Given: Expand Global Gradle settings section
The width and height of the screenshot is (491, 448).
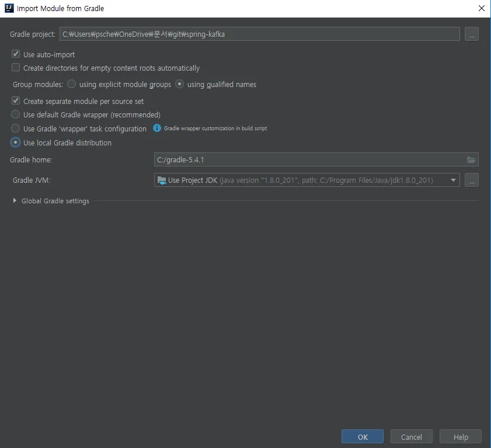Looking at the screenshot, I should (x=15, y=200).
